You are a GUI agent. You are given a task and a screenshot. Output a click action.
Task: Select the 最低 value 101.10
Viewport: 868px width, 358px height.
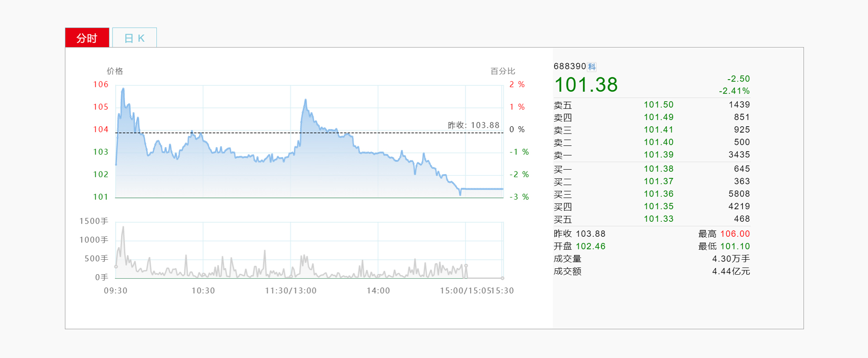(735, 247)
